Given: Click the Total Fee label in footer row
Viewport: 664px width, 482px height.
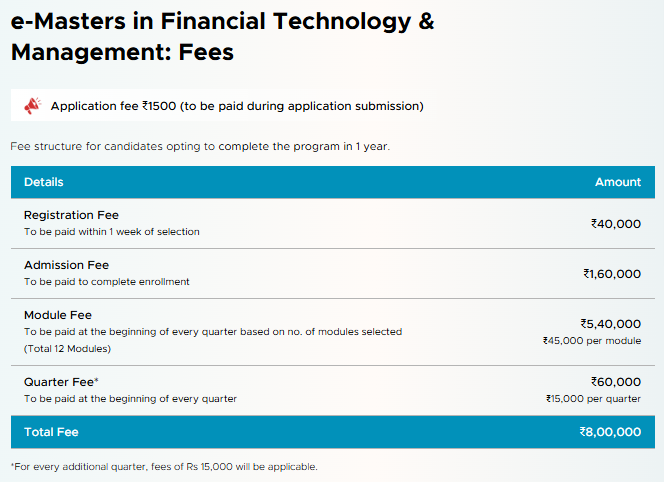Looking at the screenshot, I should point(51,432).
